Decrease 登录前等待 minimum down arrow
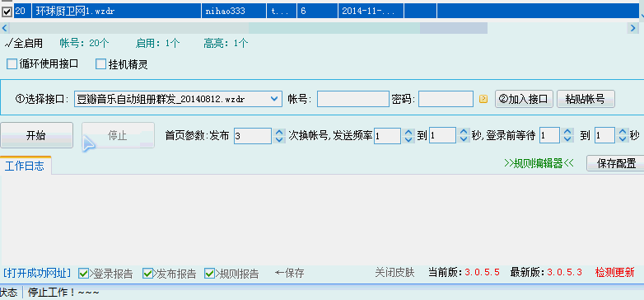 point(568,140)
